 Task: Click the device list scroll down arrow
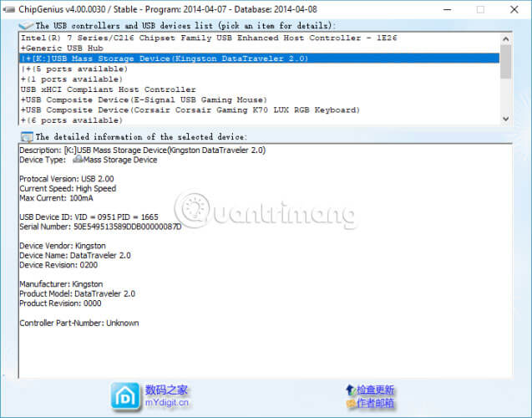point(505,119)
